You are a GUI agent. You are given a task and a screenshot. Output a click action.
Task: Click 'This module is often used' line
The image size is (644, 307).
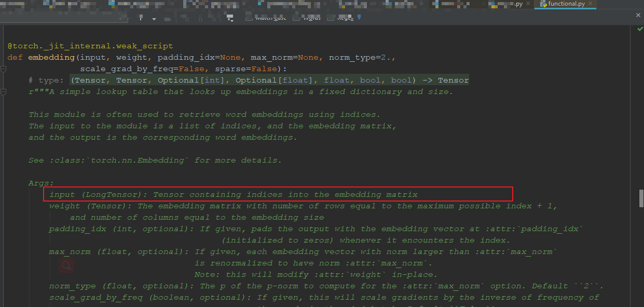tap(204, 115)
